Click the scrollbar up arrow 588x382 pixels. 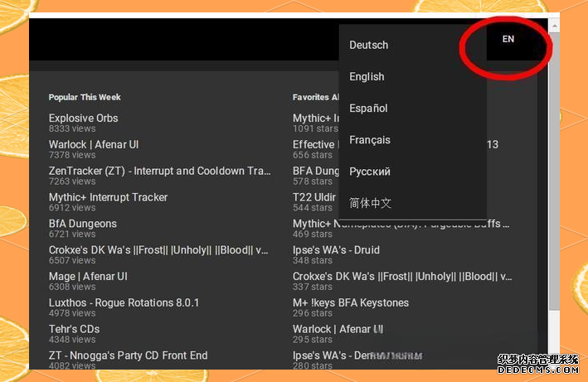(555, 26)
